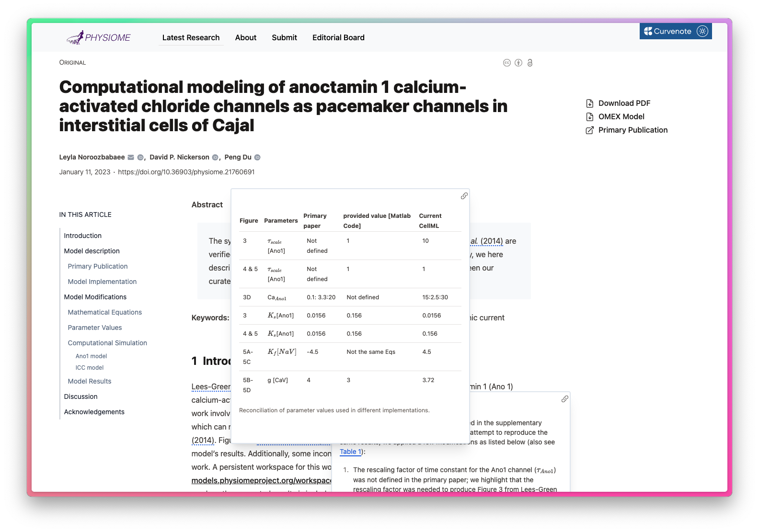Click the open access padlock icon
The height and width of the screenshot is (532, 759).
click(x=529, y=63)
